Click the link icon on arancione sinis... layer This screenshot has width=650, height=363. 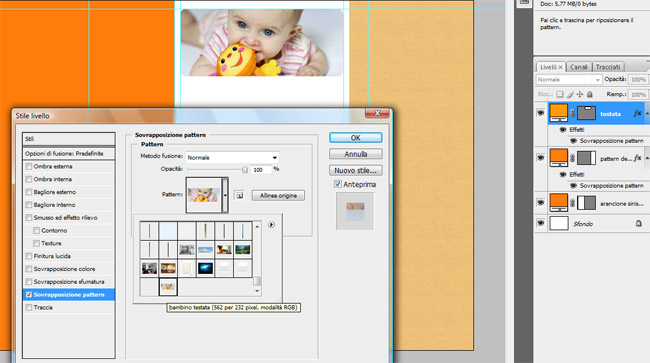tap(572, 203)
